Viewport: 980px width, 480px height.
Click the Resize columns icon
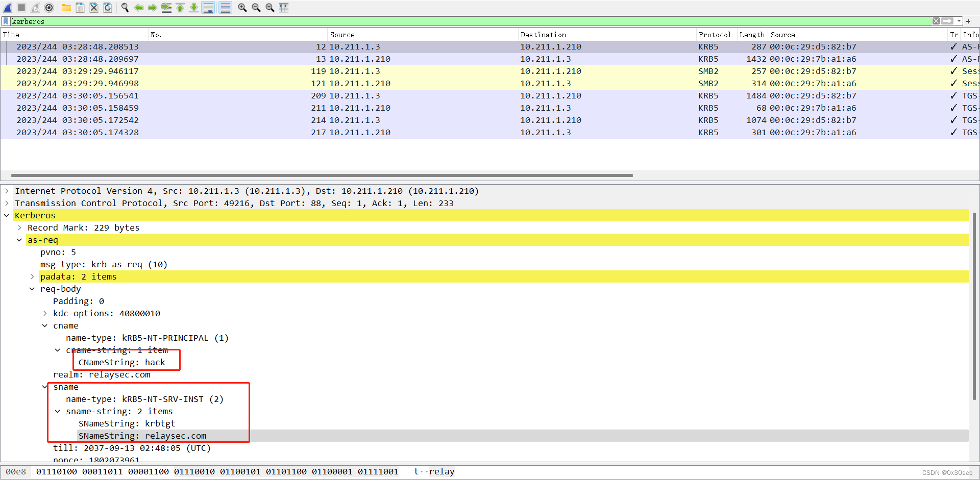284,8
